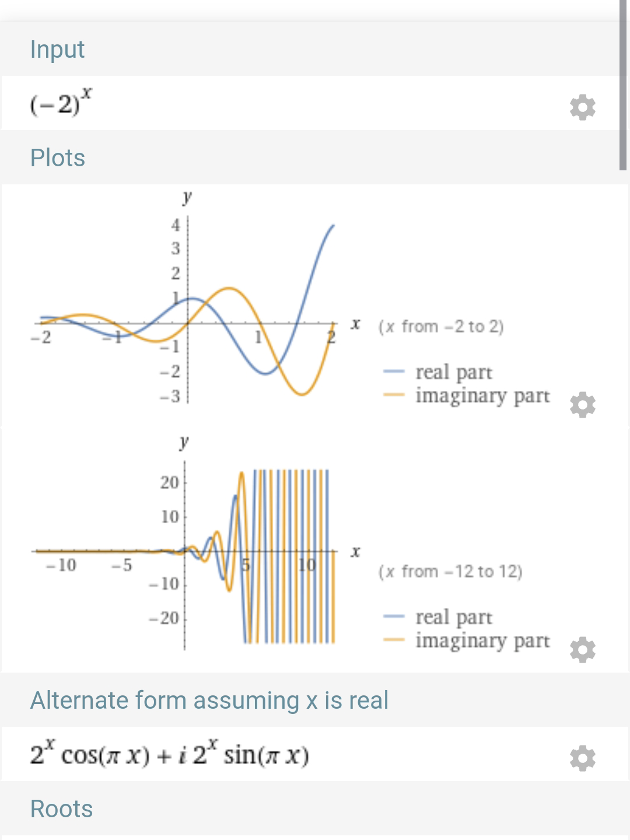630x840 pixels.
Task: Expand the Roots section
Action: [x=61, y=808]
